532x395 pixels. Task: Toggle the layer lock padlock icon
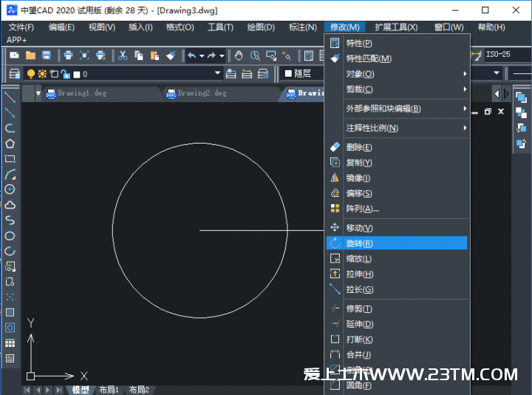(x=65, y=74)
